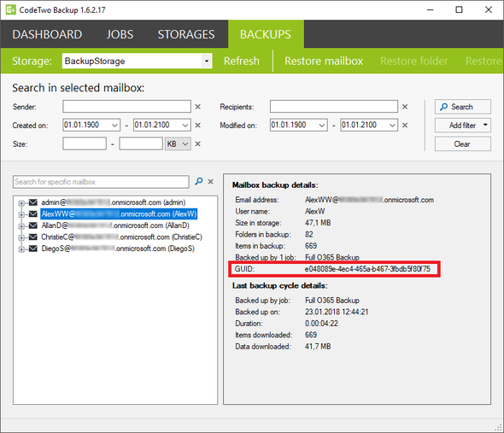Clear the mailbox search with the X icon
Viewport: 504px width, 433px height.
pos(210,182)
